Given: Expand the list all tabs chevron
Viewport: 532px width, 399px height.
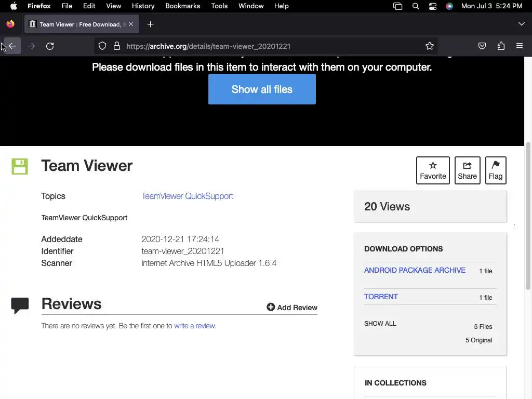Looking at the screenshot, I should tap(521, 24).
